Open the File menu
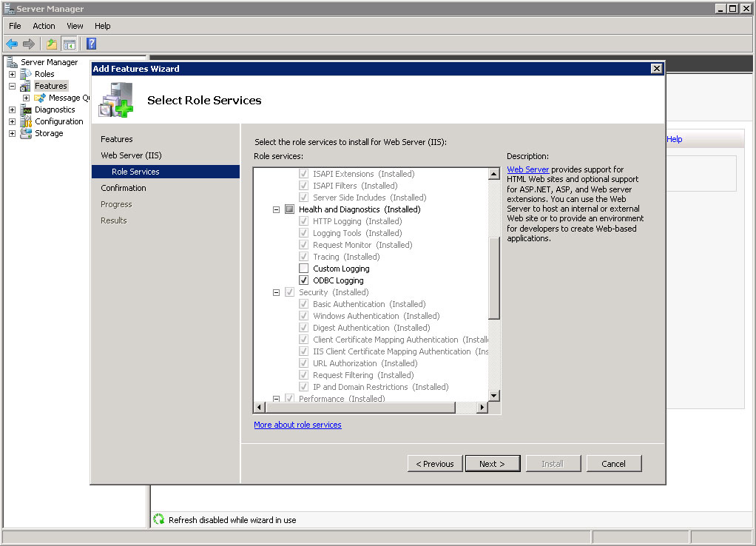Viewport: 756px width, 546px height. click(15, 26)
